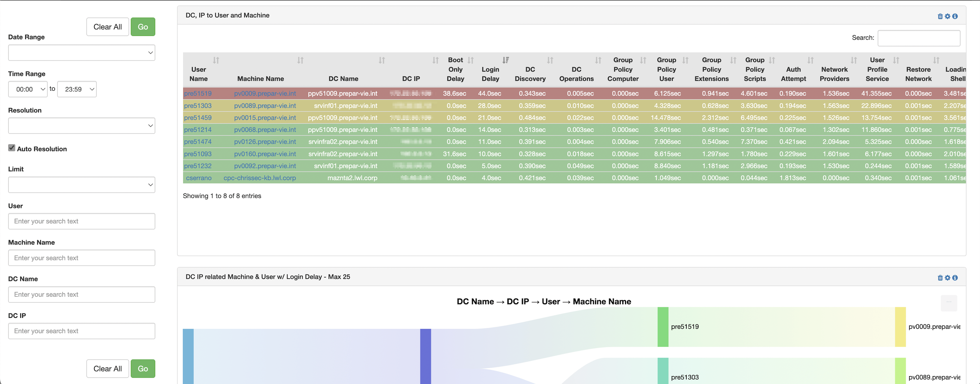Open the Sankey chart ellipsis menu
The width and height of the screenshot is (980, 384).
(949, 303)
